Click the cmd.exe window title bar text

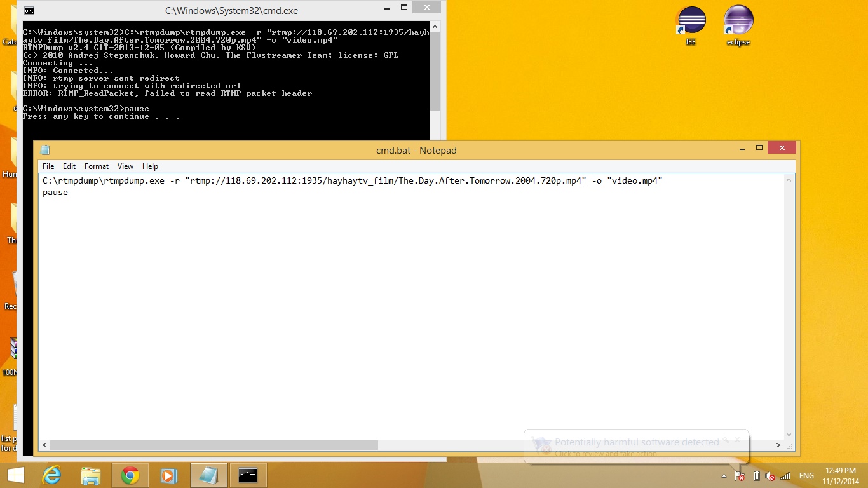[231, 11]
